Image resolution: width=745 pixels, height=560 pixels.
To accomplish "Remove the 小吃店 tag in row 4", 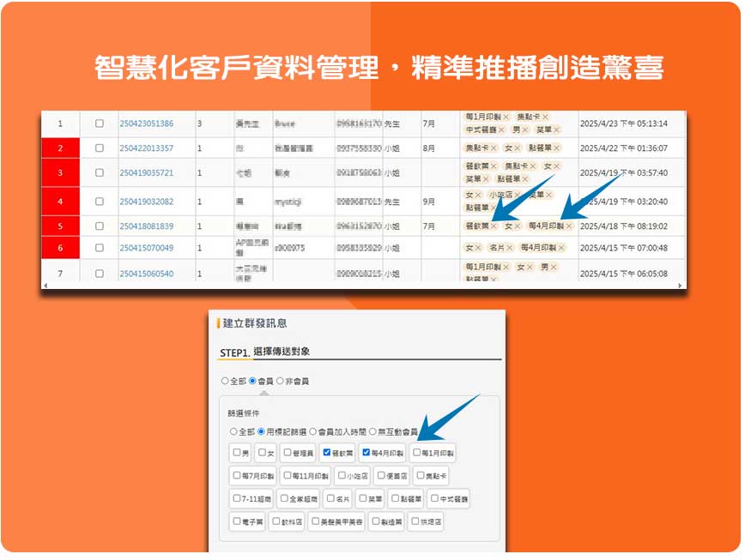I will pyautogui.click(x=518, y=195).
